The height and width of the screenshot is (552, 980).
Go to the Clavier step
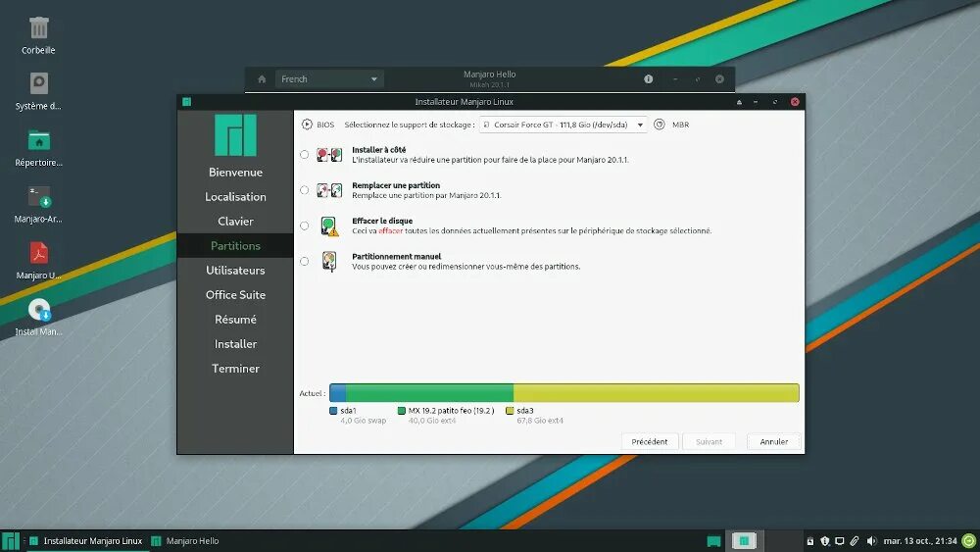coord(235,222)
